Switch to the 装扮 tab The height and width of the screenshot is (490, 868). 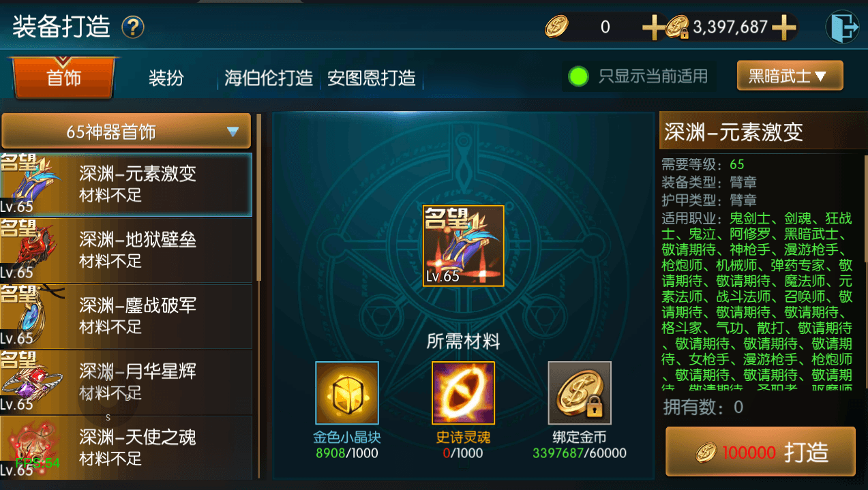tap(166, 78)
